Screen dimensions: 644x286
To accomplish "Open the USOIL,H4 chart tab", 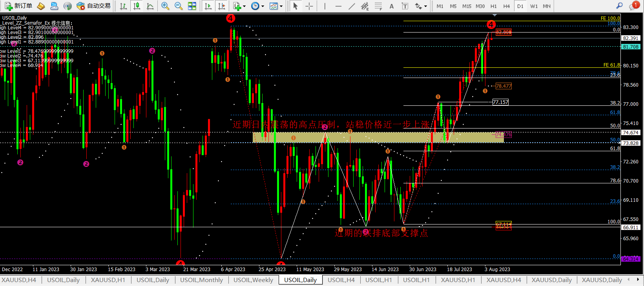I will click(341, 280).
